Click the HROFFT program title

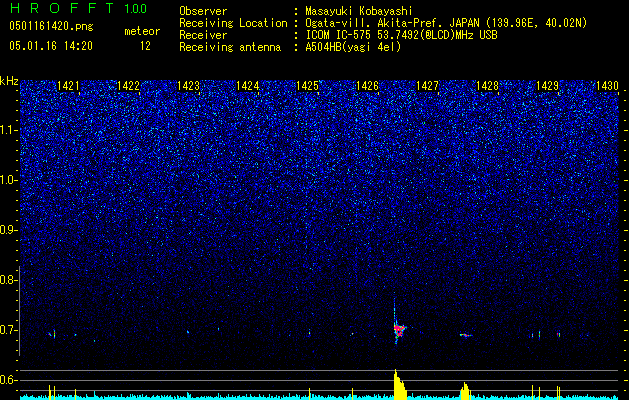click(62, 8)
